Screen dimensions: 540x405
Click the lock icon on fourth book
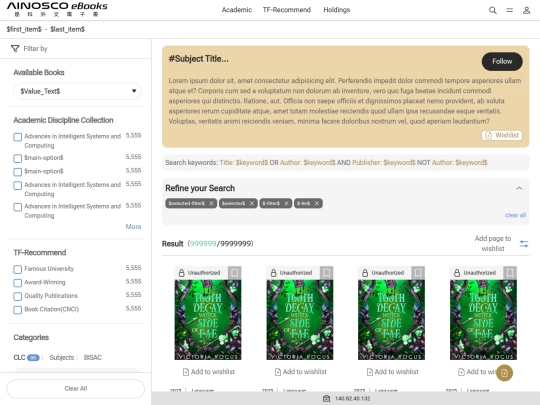click(x=457, y=273)
